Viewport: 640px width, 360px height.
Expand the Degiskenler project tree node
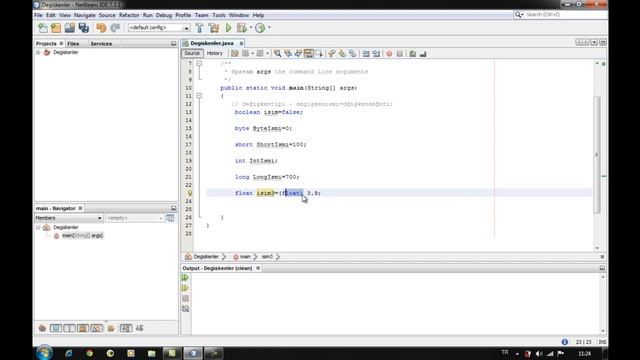click(38, 52)
